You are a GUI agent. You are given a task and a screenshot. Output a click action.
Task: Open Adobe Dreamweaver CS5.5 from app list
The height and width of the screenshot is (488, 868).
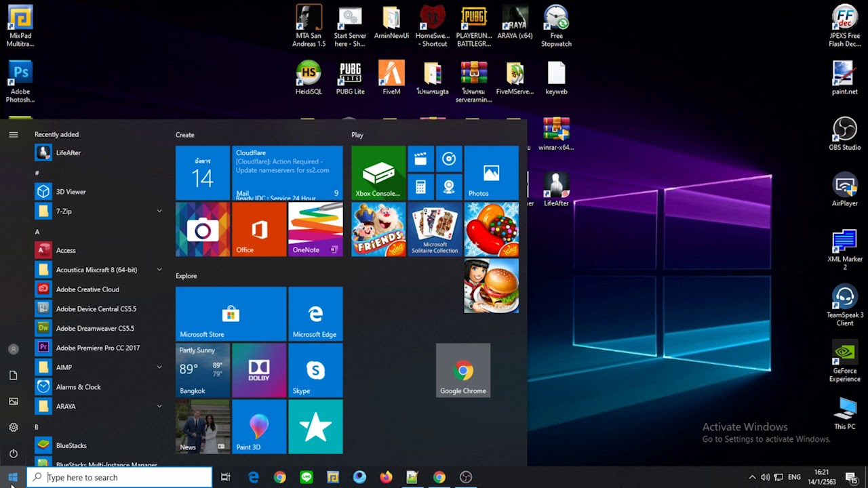100,328
